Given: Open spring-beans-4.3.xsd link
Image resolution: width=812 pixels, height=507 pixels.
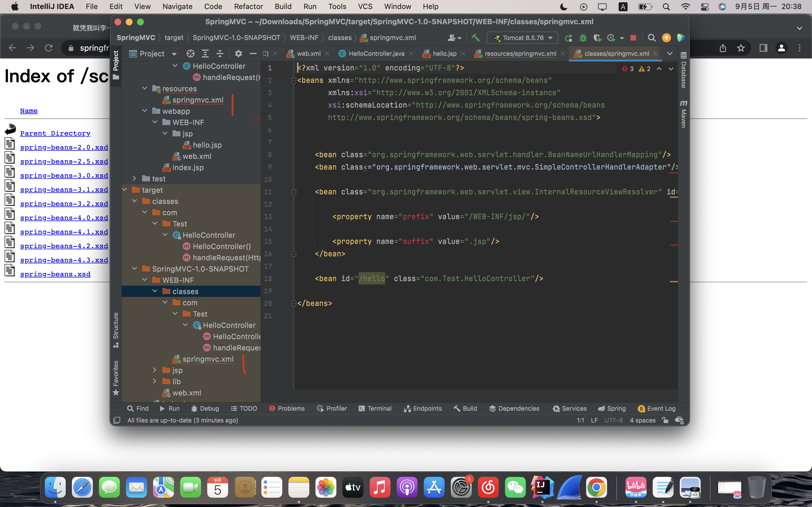Looking at the screenshot, I should pyautogui.click(x=64, y=260).
